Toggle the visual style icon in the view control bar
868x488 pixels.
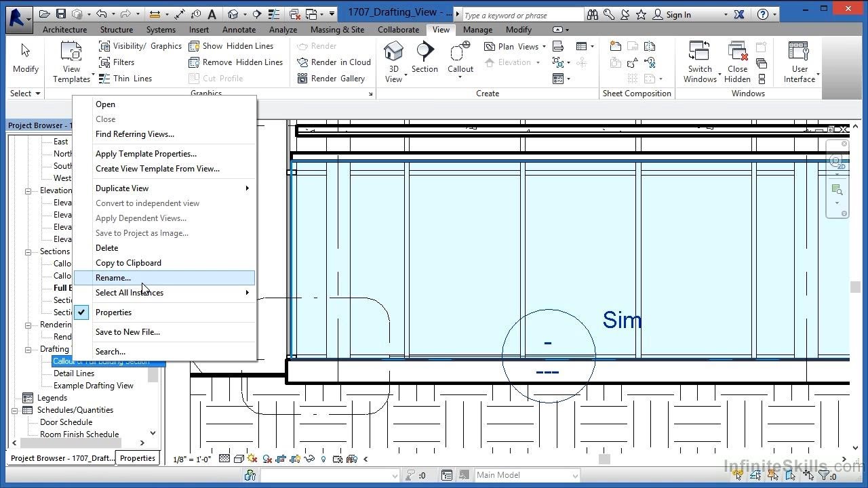(x=239, y=459)
